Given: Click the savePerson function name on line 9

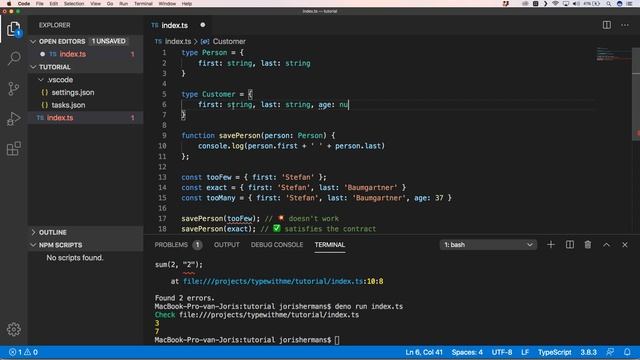Looking at the screenshot, I should [x=240, y=136].
